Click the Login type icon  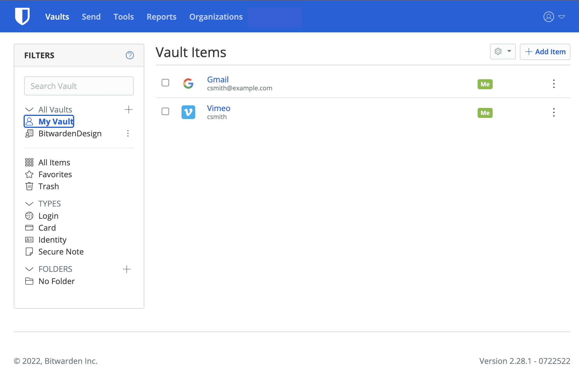[x=30, y=215]
